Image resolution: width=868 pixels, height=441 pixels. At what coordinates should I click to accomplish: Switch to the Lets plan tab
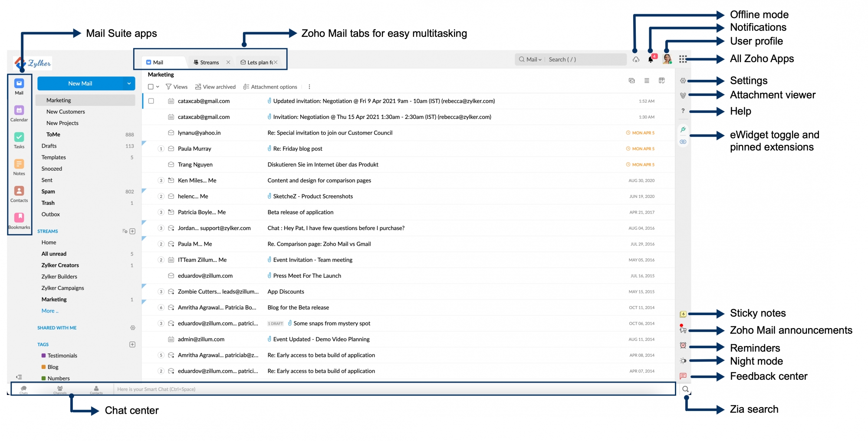tap(257, 63)
